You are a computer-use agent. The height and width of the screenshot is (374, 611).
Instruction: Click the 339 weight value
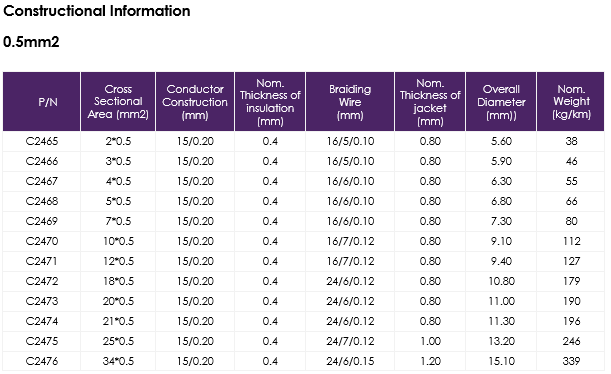click(571, 361)
